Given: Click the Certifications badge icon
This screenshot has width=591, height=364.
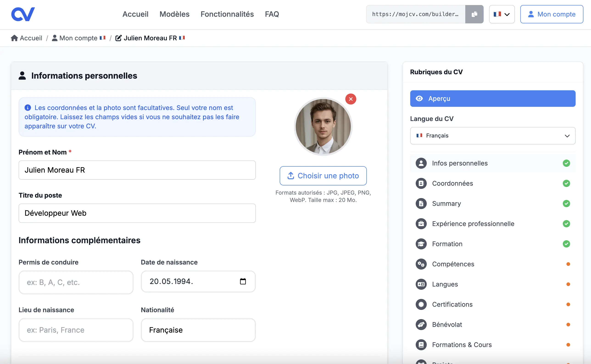Looking at the screenshot, I should point(421,304).
